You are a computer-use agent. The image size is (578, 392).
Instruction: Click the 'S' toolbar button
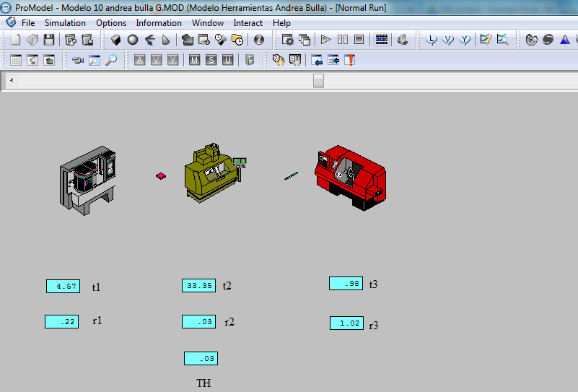point(211,60)
